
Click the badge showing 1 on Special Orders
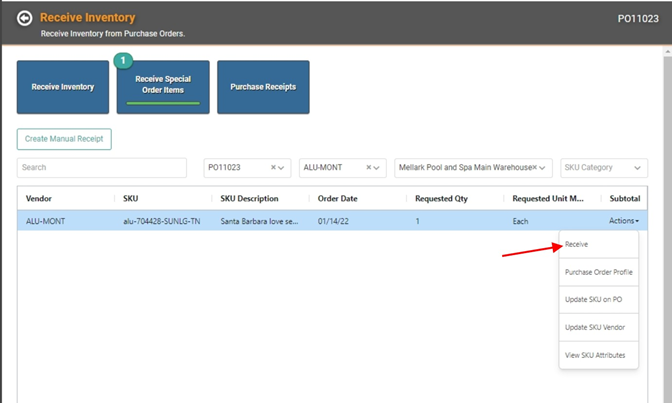[x=124, y=61]
